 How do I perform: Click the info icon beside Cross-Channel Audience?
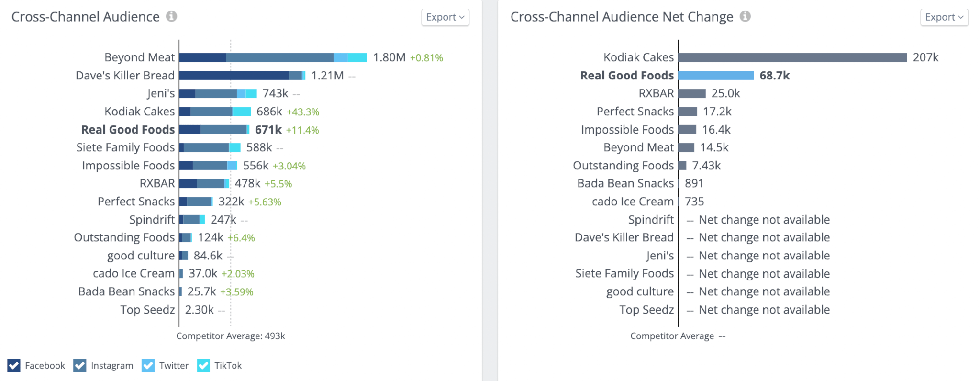click(x=172, y=16)
